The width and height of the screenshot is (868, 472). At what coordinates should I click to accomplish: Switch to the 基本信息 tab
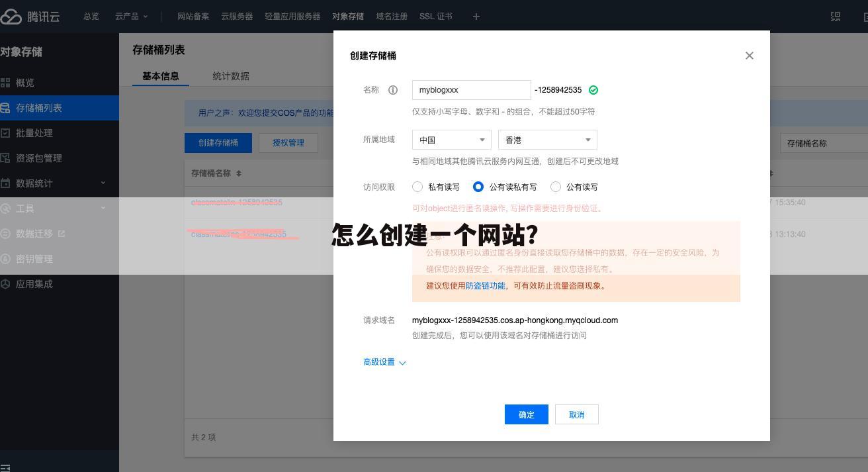161,76
